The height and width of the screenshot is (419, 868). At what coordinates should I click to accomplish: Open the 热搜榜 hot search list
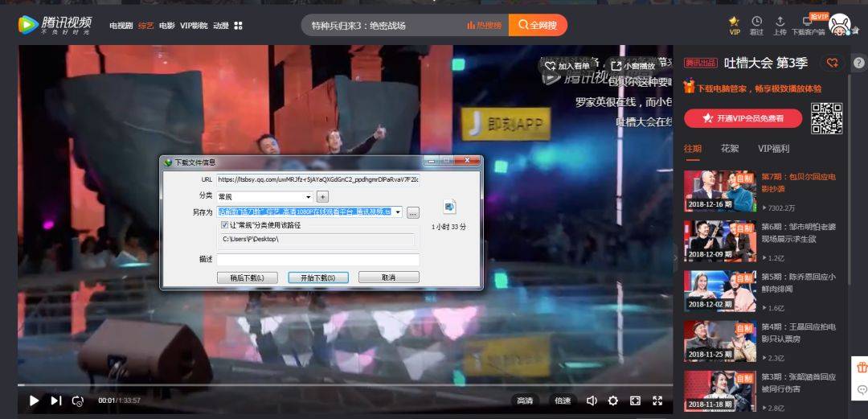coord(485,26)
